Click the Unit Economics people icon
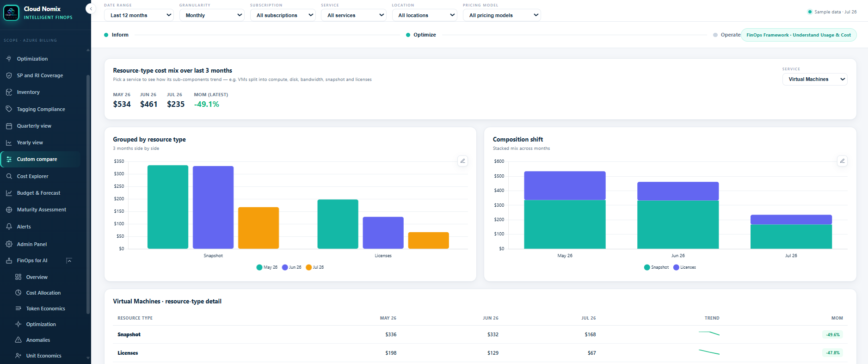 (x=18, y=356)
